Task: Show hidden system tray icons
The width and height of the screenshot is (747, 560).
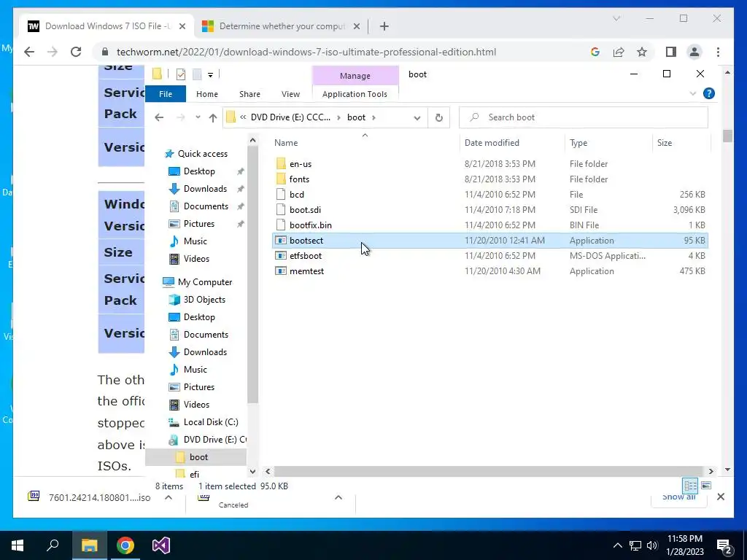Action: point(617,545)
